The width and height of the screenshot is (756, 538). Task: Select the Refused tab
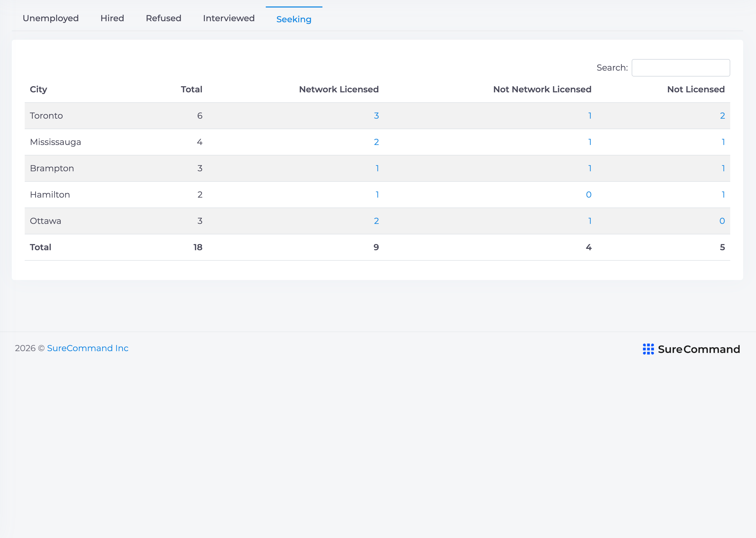click(164, 18)
